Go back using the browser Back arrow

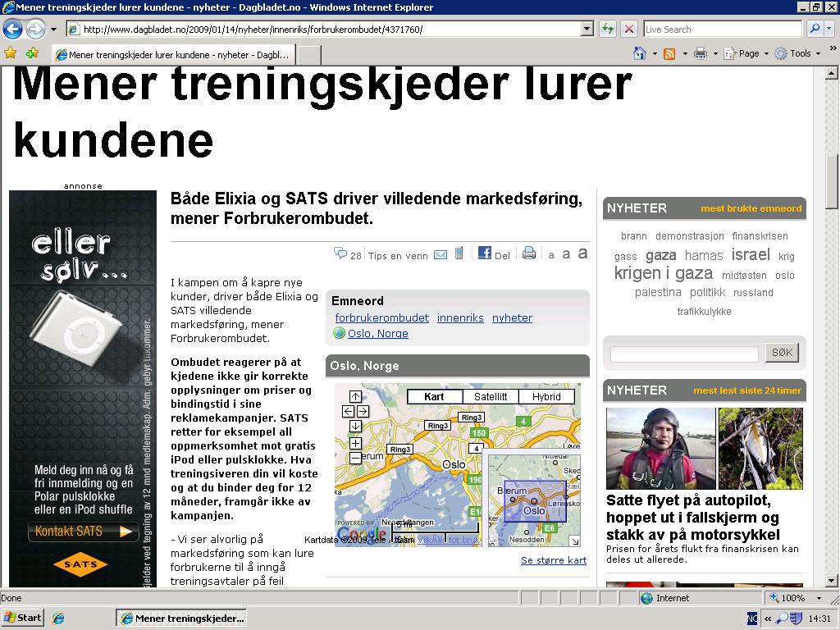(x=12, y=29)
